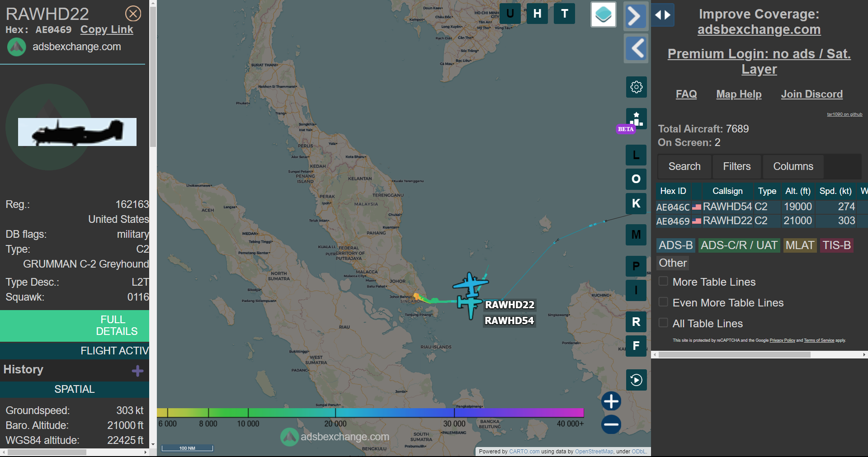
Task: Click the left chevron sidebar button
Action: 636,48
